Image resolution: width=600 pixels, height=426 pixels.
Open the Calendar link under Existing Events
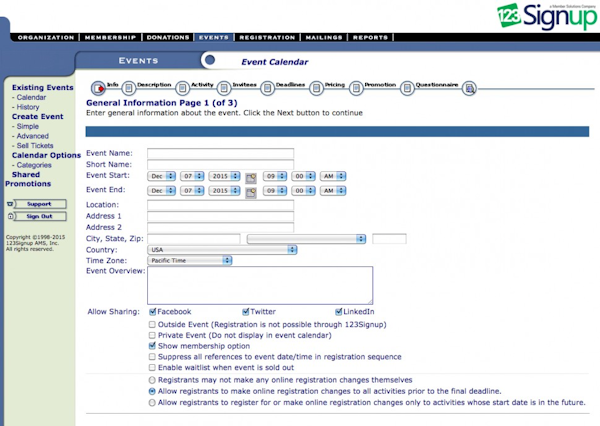pyautogui.click(x=31, y=97)
